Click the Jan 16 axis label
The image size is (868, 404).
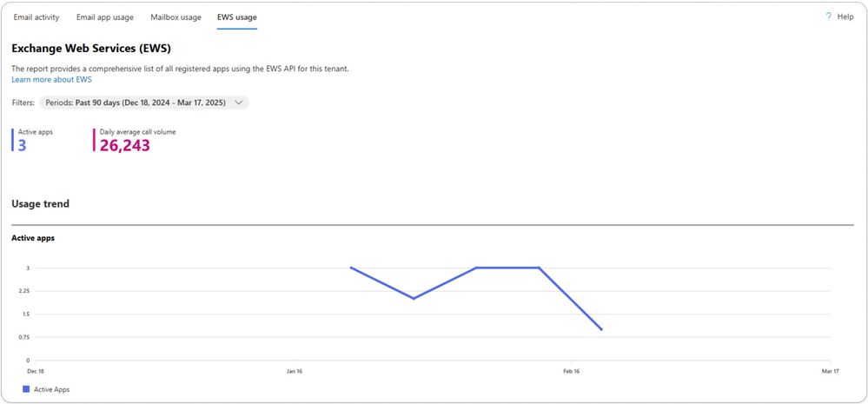(295, 371)
